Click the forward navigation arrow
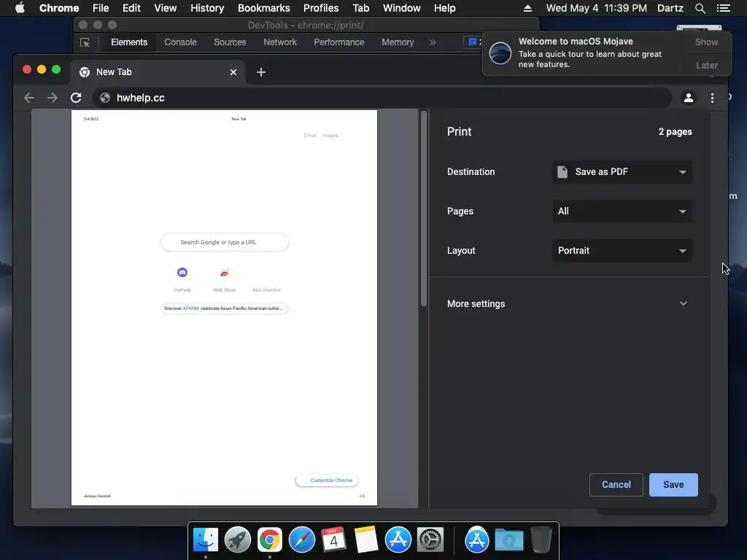The width and height of the screenshot is (747, 560). tap(53, 98)
